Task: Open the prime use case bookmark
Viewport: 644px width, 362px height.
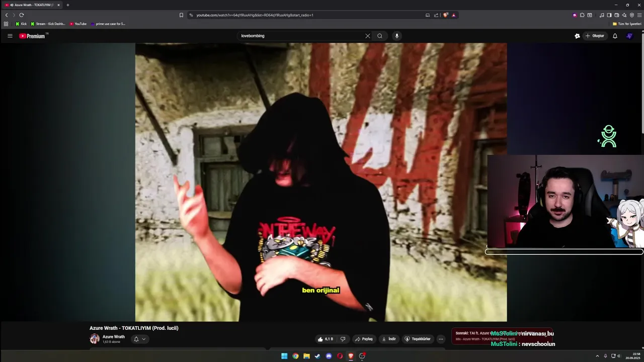Action: 108,24
